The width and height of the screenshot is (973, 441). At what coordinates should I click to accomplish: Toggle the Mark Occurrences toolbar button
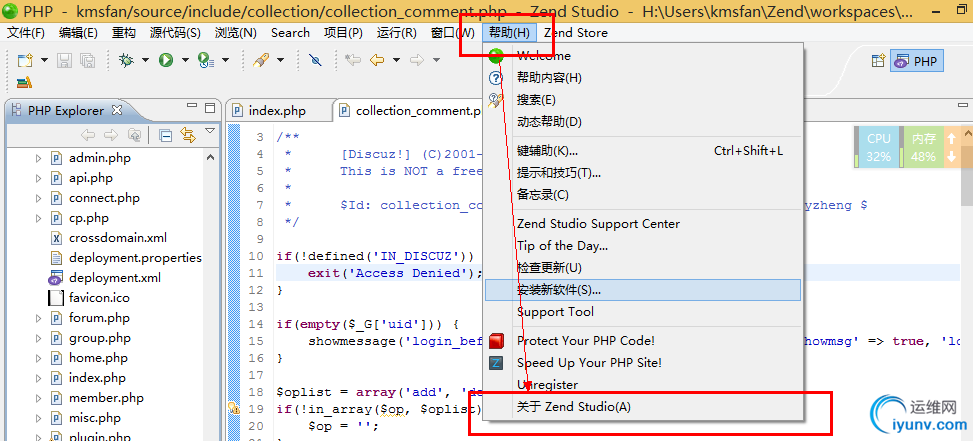(x=315, y=60)
